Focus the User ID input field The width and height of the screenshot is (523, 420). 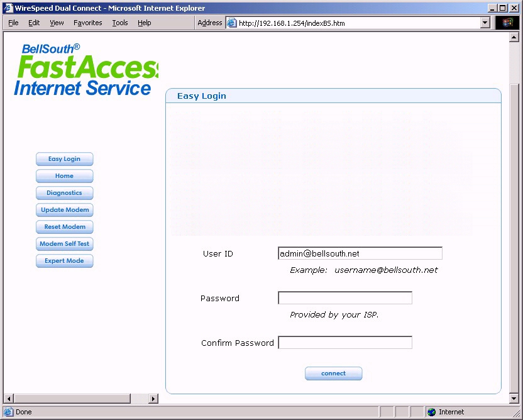point(360,253)
